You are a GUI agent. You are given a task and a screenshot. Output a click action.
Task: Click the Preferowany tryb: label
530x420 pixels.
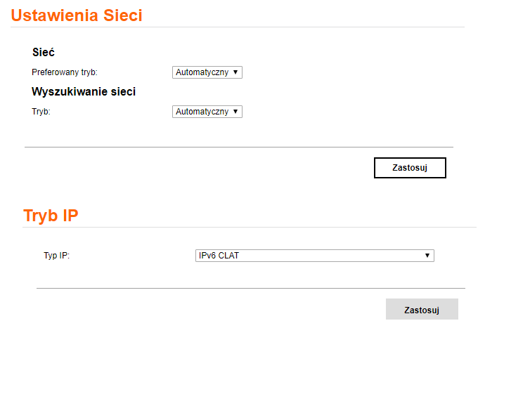point(65,72)
